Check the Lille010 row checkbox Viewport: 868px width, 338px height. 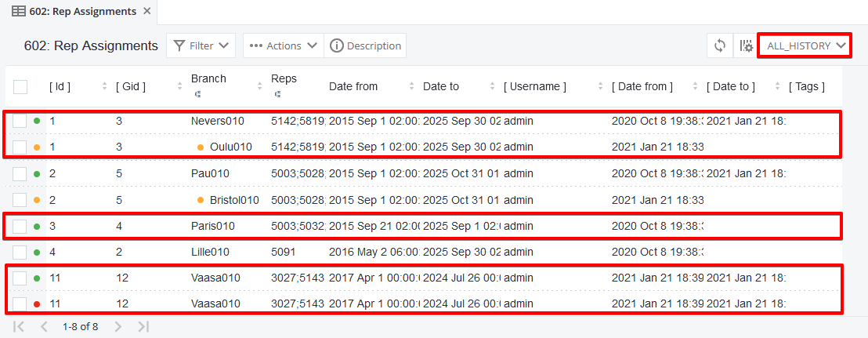click(x=20, y=253)
